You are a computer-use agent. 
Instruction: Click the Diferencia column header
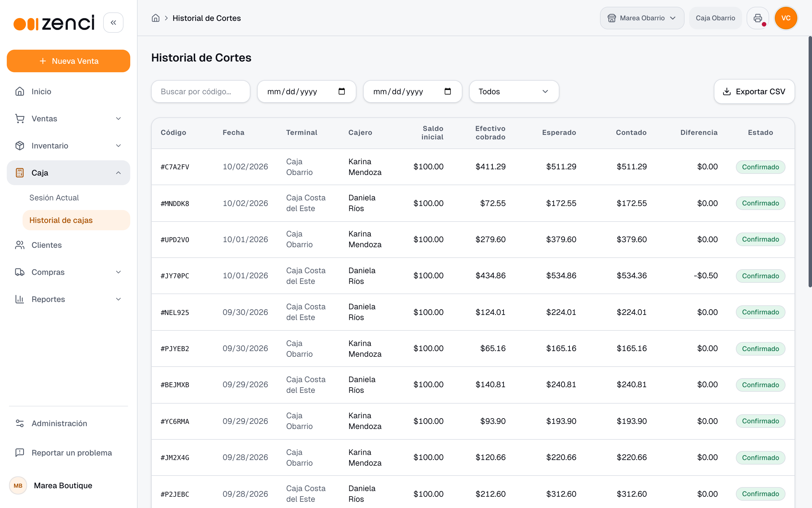699,132
